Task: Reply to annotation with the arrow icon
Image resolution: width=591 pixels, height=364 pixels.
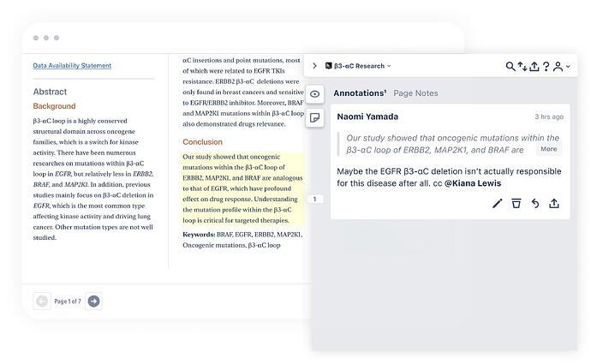Action: tap(535, 203)
